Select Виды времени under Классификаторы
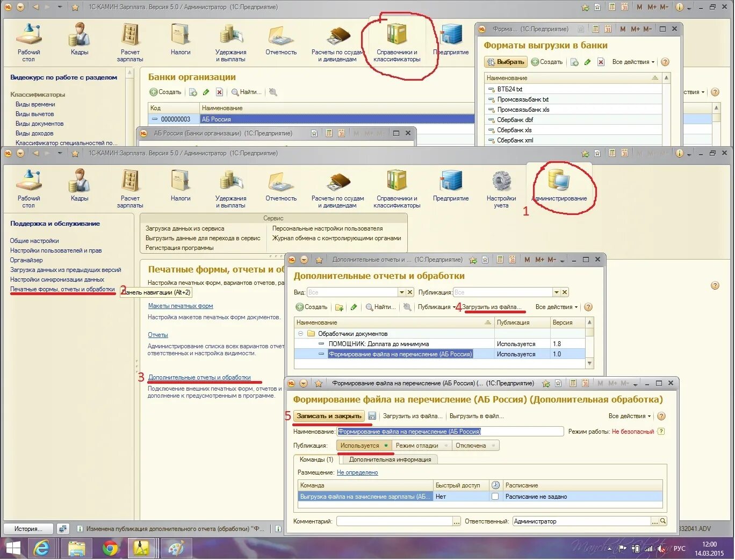Viewport: 735px width, 560px height. click(x=35, y=104)
